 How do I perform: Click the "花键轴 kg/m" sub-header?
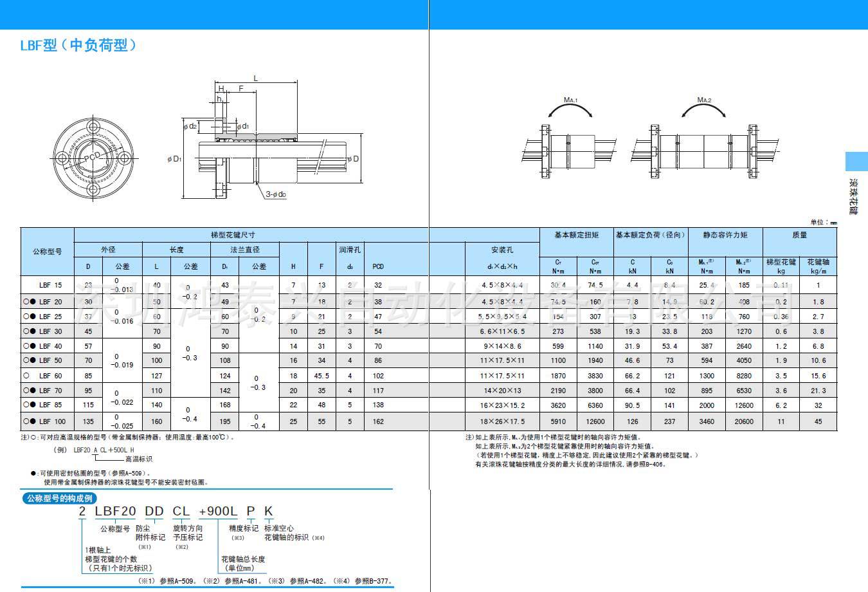818,266
